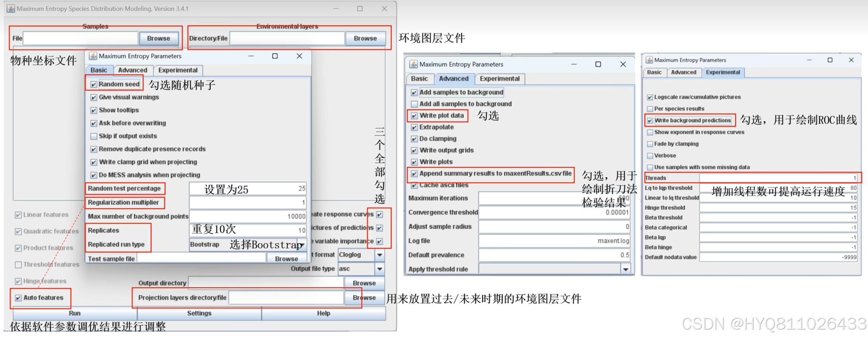Toggle Write plot data checkbox

tap(414, 115)
